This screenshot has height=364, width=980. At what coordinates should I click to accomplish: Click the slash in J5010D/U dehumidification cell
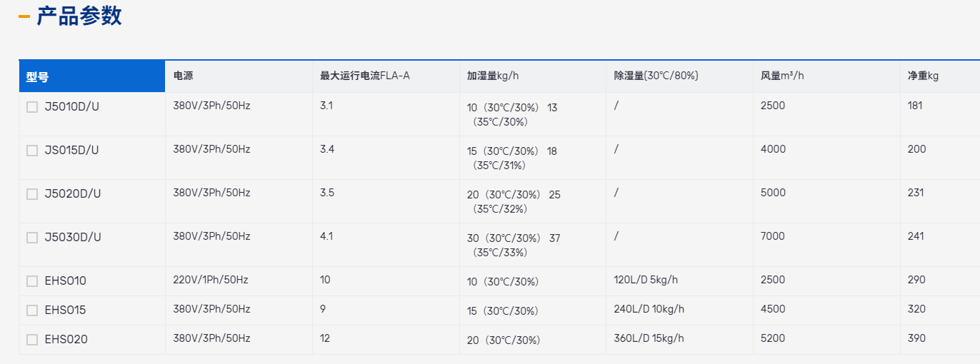[616, 106]
